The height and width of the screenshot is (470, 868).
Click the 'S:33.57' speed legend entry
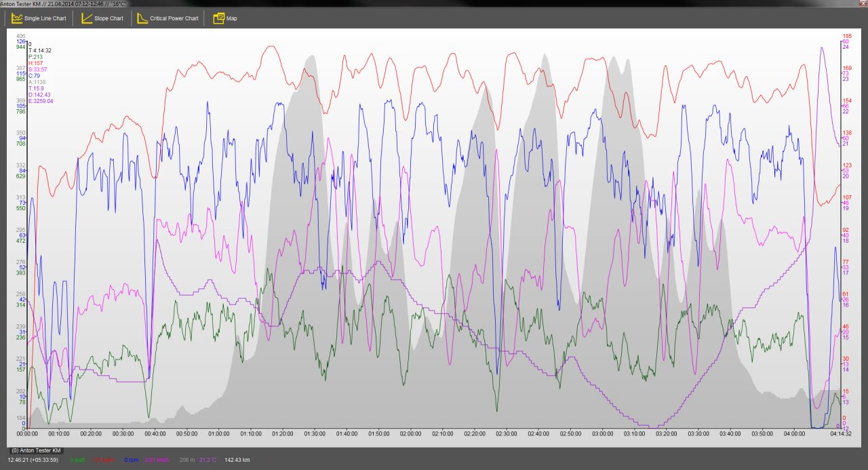[37, 69]
